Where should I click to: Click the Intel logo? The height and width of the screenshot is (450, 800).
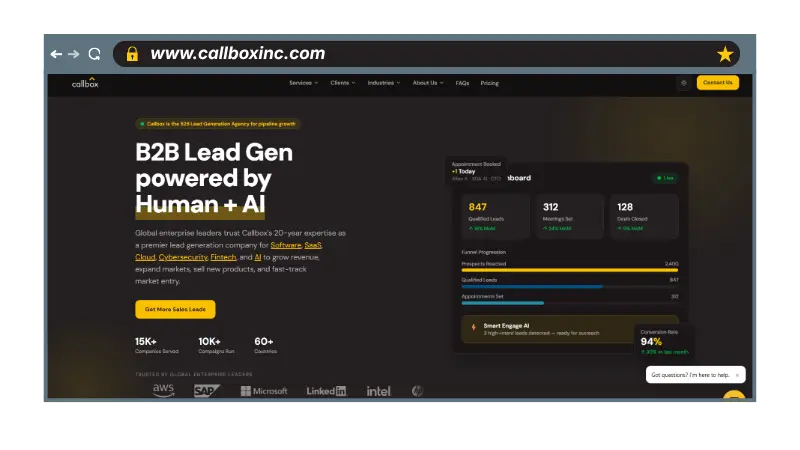pyautogui.click(x=379, y=391)
